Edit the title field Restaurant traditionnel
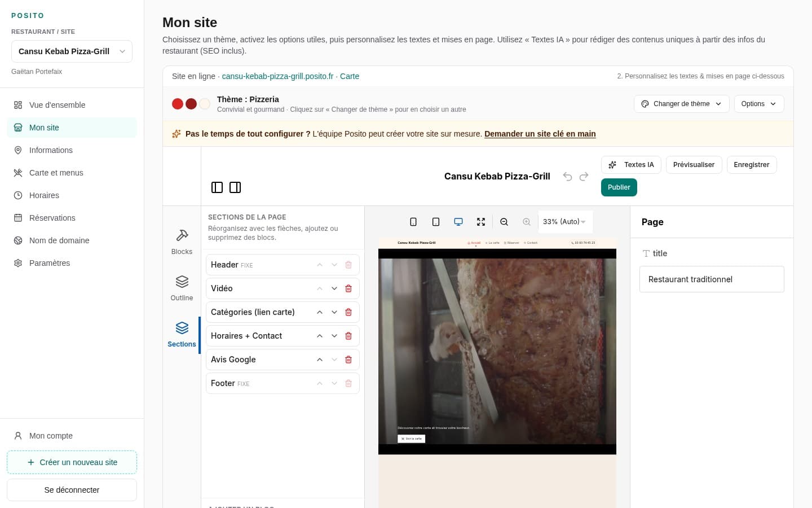This screenshot has height=508, width=812. (x=712, y=279)
